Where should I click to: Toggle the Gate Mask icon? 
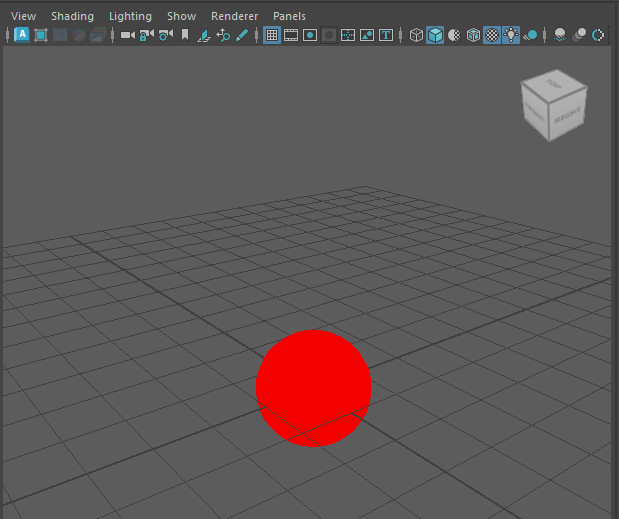point(329,35)
